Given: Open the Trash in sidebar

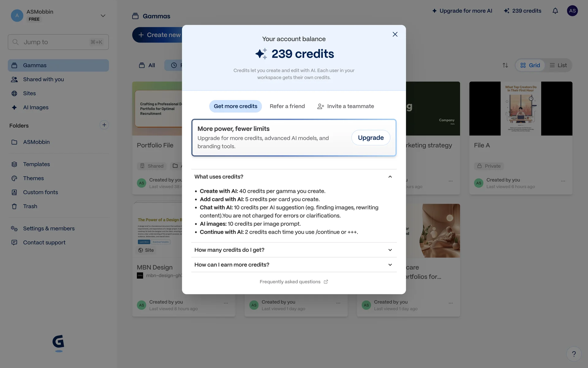Looking at the screenshot, I should pyautogui.click(x=30, y=206).
